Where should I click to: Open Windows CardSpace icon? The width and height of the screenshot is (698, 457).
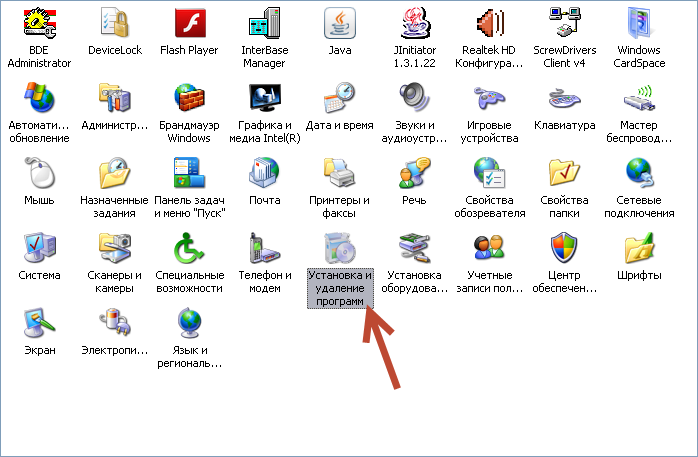639,24
